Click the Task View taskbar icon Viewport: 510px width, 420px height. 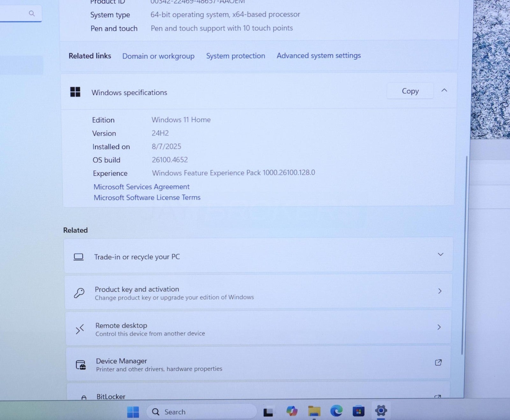click(x=268, y=412)
